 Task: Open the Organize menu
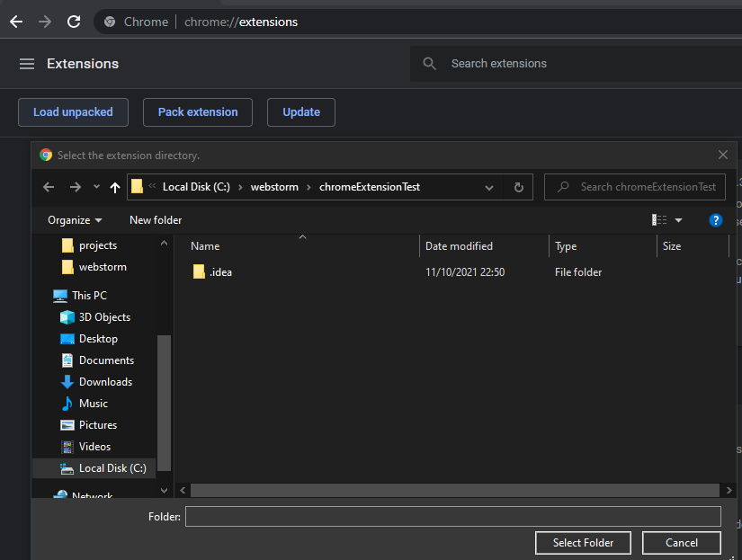tap(75, 220)
